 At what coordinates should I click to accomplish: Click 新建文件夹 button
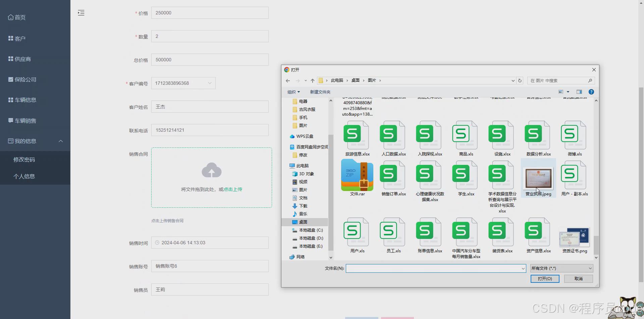click(320, 92)
